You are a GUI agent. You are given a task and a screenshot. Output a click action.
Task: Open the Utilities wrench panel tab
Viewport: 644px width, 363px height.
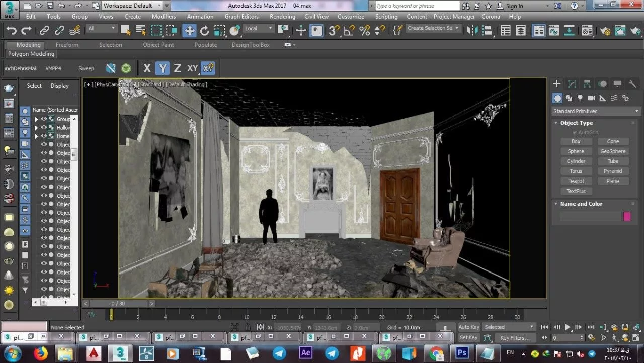click(x=633, y=84)
